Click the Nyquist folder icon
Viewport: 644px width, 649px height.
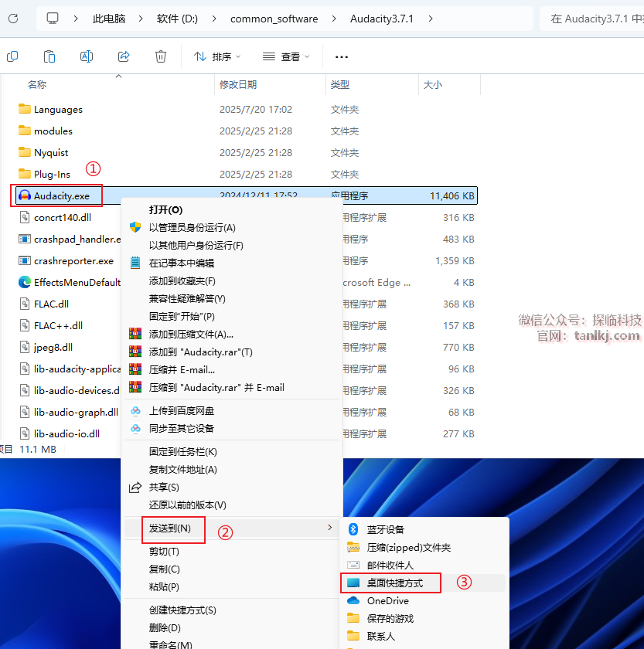point(25,152)
